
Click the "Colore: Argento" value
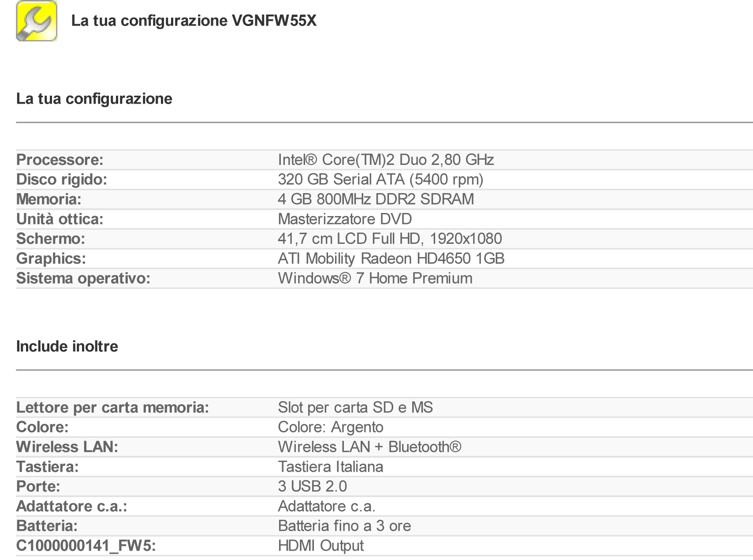click(x=330, y=427)
